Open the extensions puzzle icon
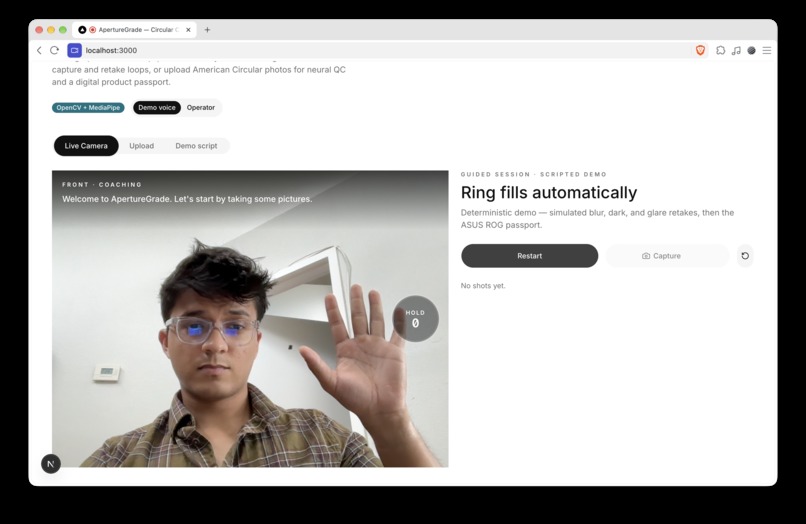 [x=721, y=50]
